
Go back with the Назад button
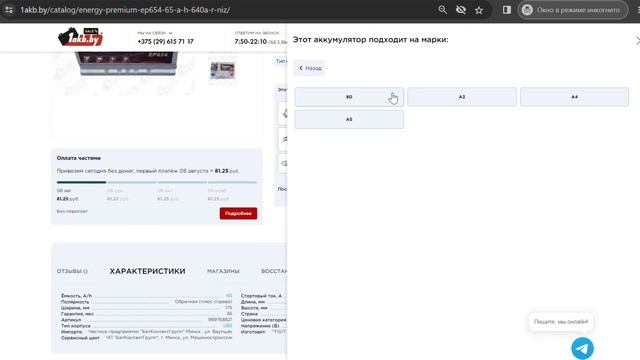pyautogui.click(x=309, y=68)
